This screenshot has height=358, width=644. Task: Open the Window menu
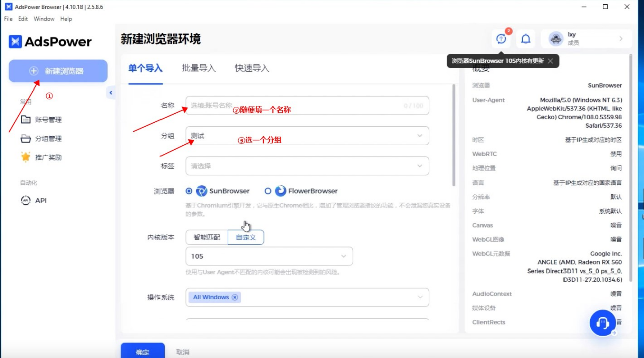(x=44, y=19)
